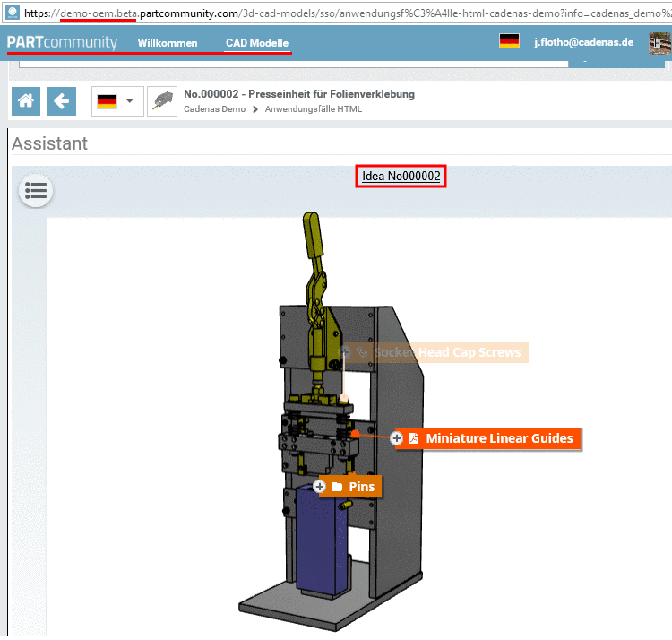This screenshot has height=640, width=672.
Task: Go to the home catalog button
Action: [x=26, y=101]
